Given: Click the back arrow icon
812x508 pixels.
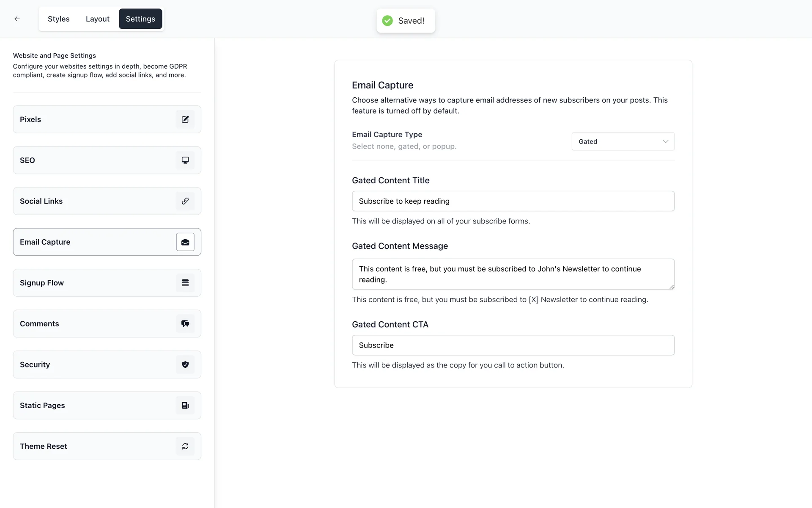Looking at the screenshot, I should tap(17, 19).
